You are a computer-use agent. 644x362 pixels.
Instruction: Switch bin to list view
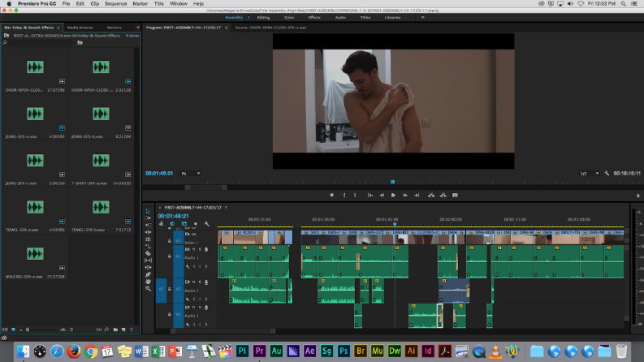(x=5, y=330)
